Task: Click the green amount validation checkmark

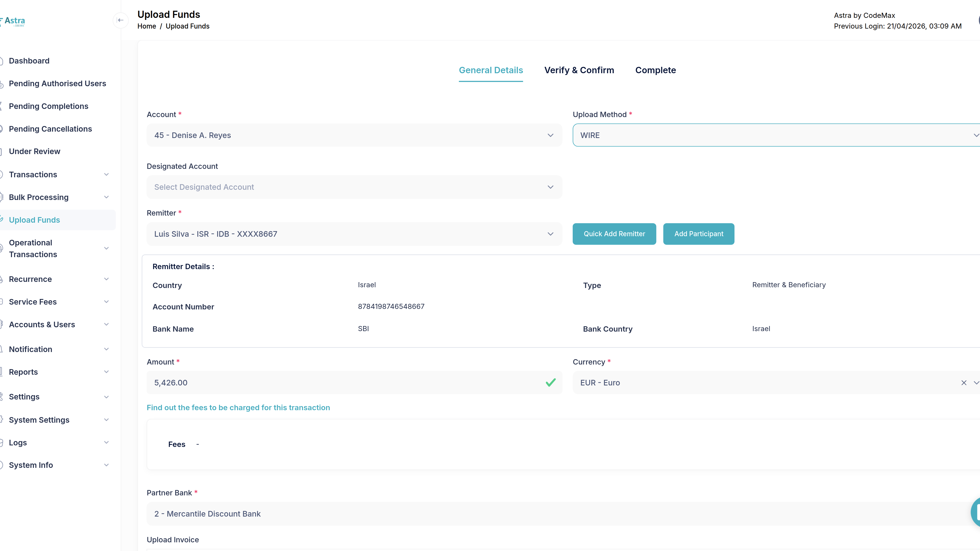Action: pyautogui.click(x=550, y=383)
